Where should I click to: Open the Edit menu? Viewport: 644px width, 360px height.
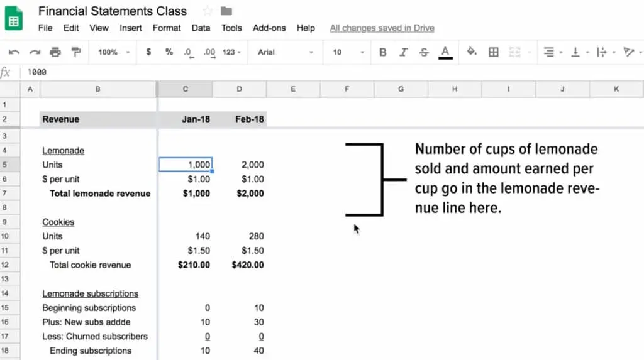click(70, 28)
